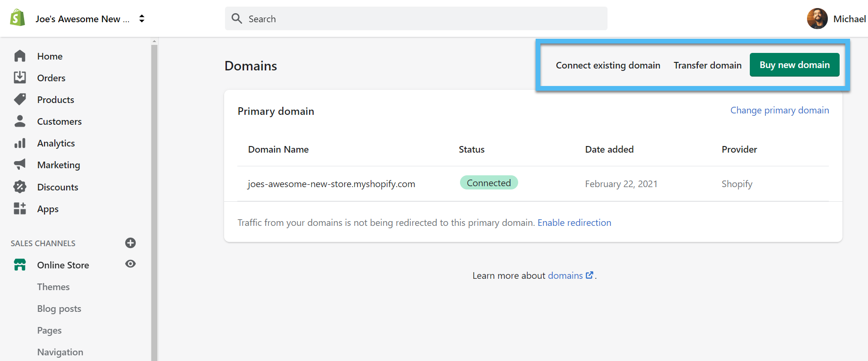Click in the Search input field
The image size is (868, 361).
tap(416, 19)
